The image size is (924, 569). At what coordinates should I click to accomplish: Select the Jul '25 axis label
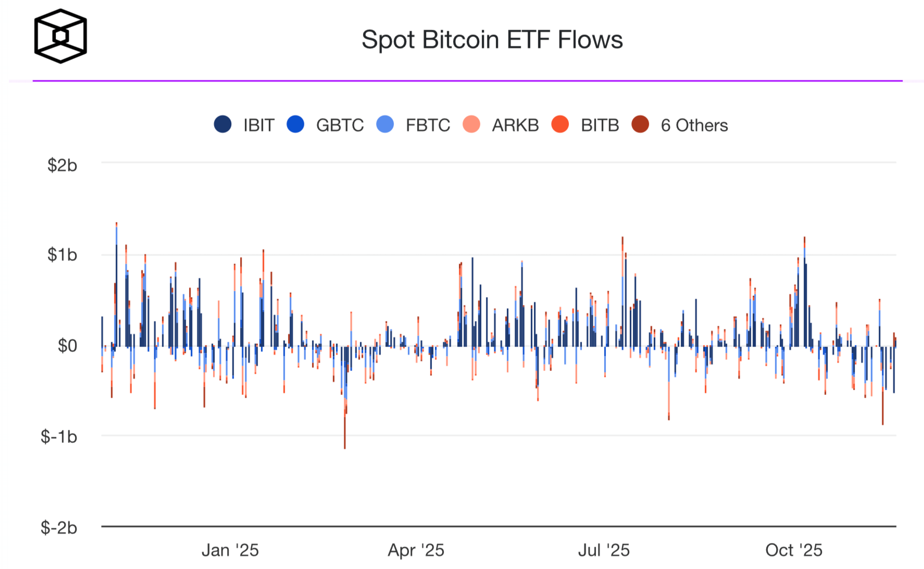[604, 550]
